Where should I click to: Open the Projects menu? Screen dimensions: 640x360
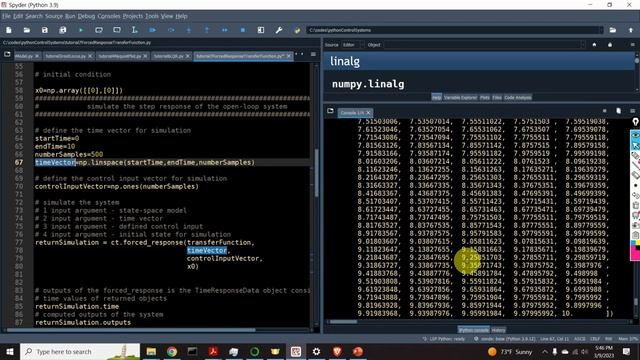click(x=133, y=16)
